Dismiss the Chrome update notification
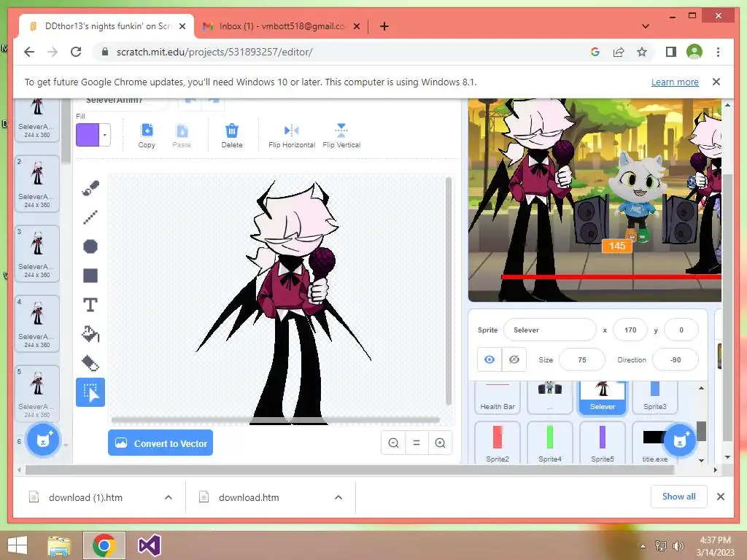Screen dimensions: 747x560 (716, 82)
